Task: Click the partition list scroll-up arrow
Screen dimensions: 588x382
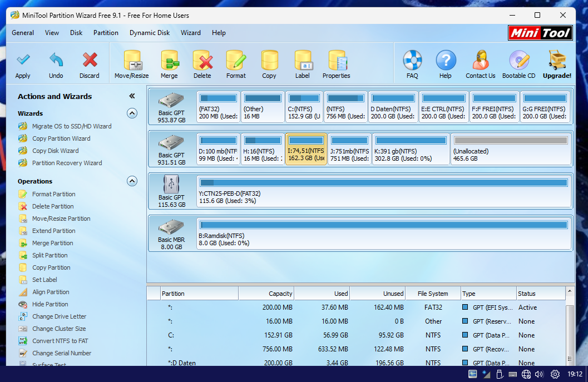Action: pyautogui.click(x=570, y=291)
